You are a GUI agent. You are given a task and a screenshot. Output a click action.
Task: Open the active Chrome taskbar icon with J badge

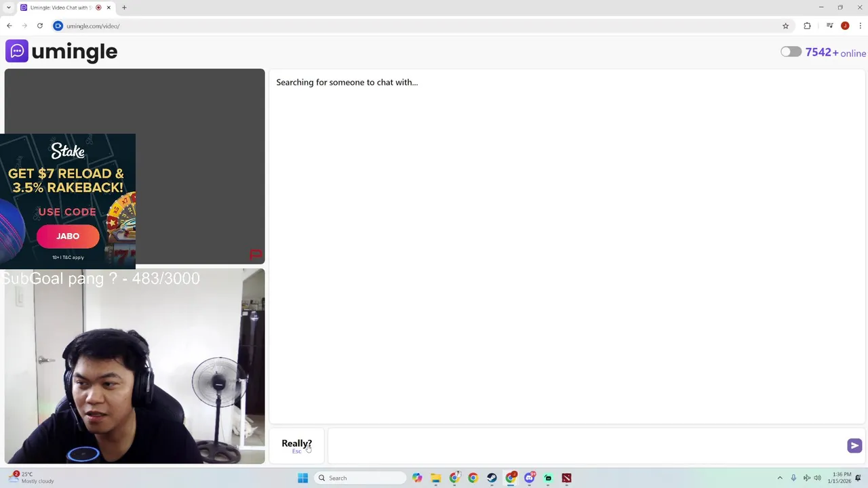click(511, 478)
